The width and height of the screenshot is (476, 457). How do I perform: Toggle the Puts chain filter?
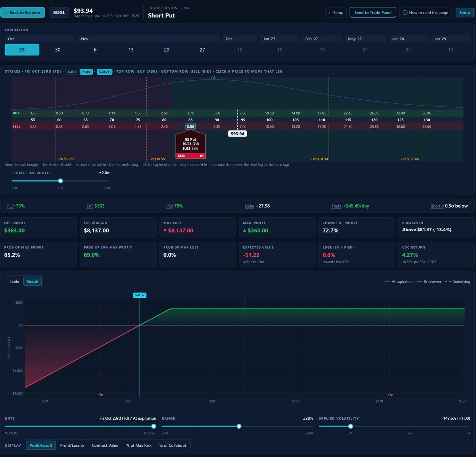[86, 72]
